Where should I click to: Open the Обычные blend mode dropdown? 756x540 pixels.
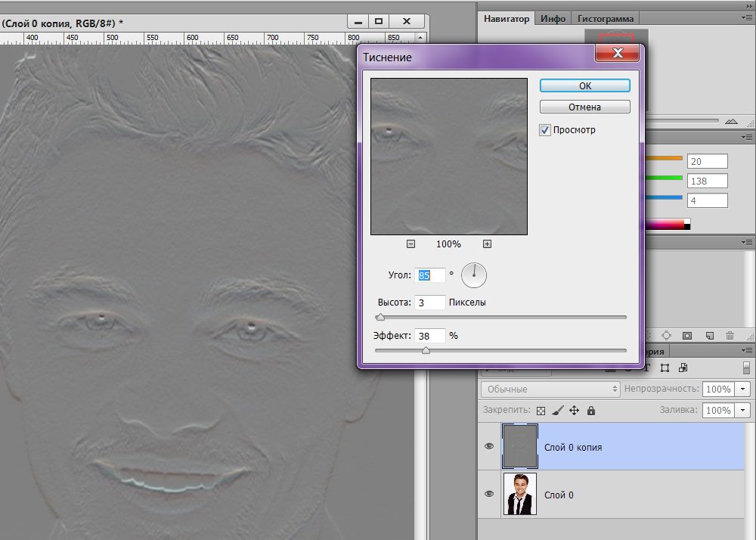[550, 389]
